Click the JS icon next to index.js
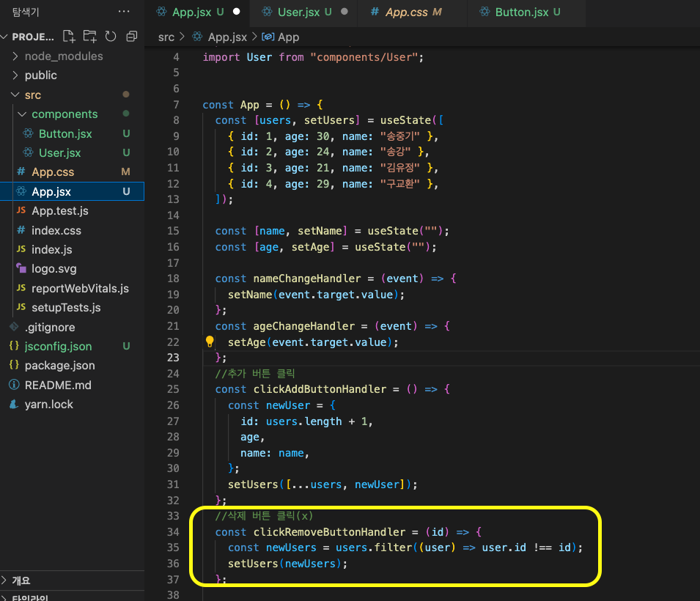The image size is (700, 601). pos(21,249)
